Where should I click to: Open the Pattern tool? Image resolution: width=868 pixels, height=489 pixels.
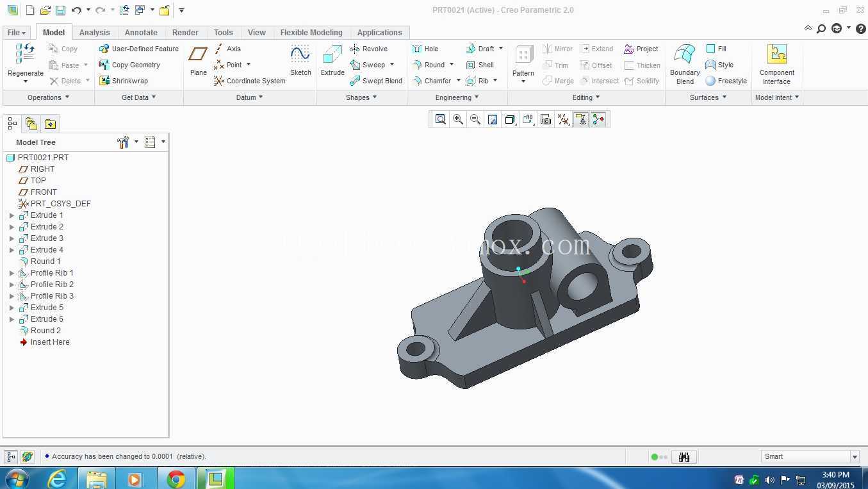click(523, 60)
